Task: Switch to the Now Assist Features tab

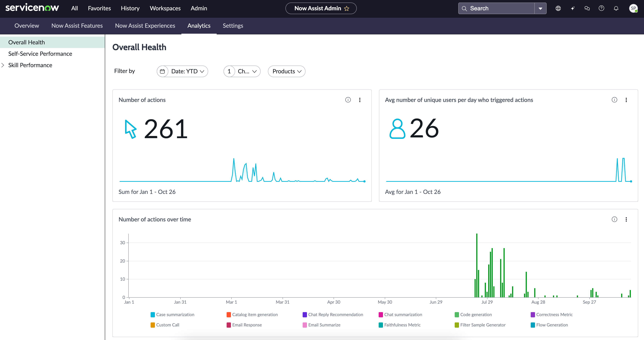Action: coord(77,26)
